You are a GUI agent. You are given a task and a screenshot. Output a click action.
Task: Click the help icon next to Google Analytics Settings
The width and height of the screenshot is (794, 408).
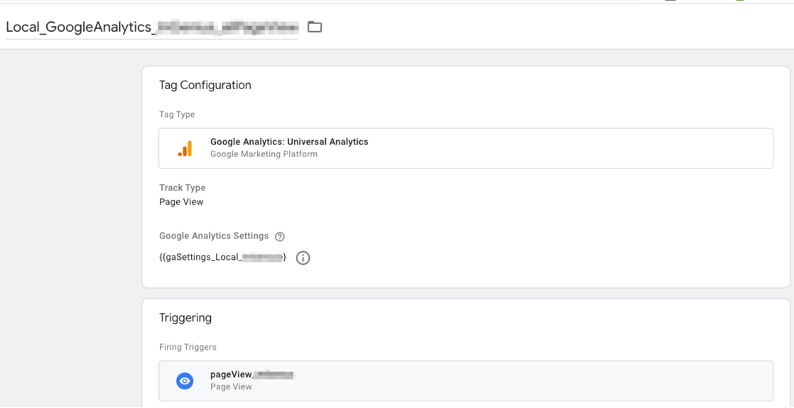pyautogui.click(x=280, y=237)
